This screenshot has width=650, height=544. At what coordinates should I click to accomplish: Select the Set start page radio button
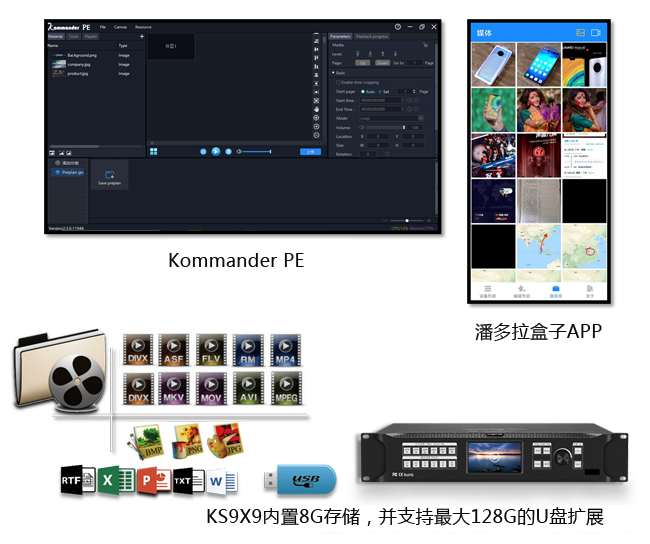(380, 91)
